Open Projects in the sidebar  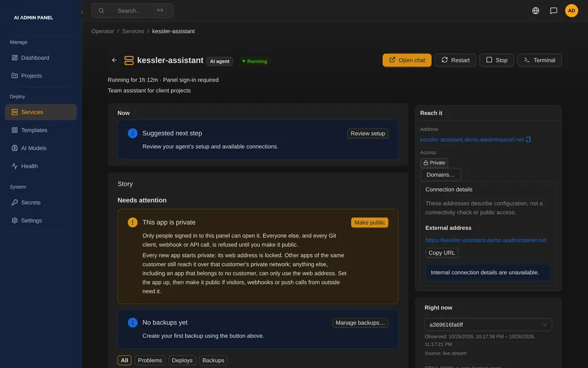(40, 76)
